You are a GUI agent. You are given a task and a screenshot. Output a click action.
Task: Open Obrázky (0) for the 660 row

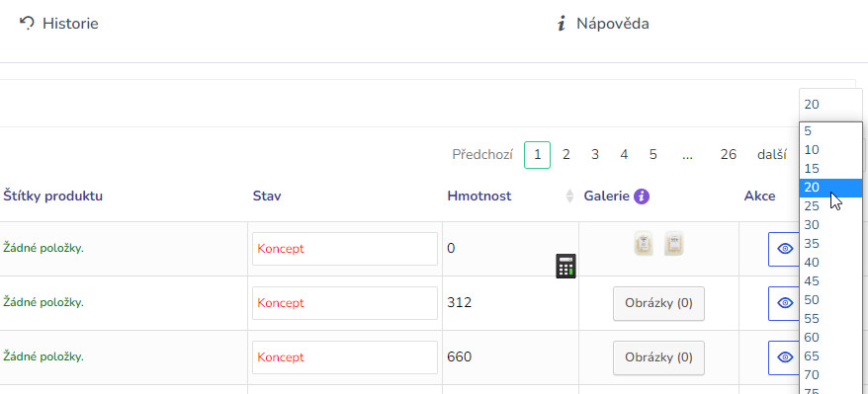(658, 357)
